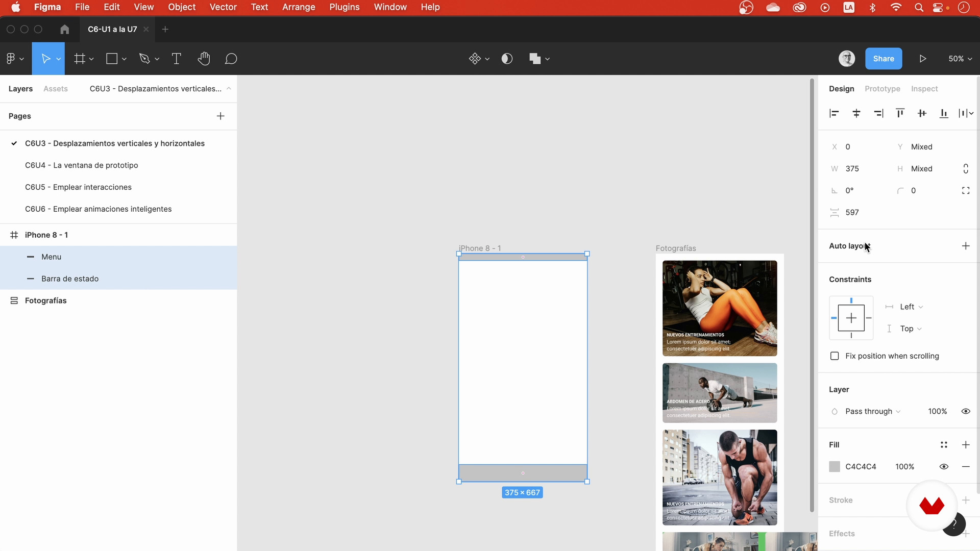Viewport: 980px width, 551px height.
Task: Click the C4C4C4 fill color swatch
Action: pos(835,467)
